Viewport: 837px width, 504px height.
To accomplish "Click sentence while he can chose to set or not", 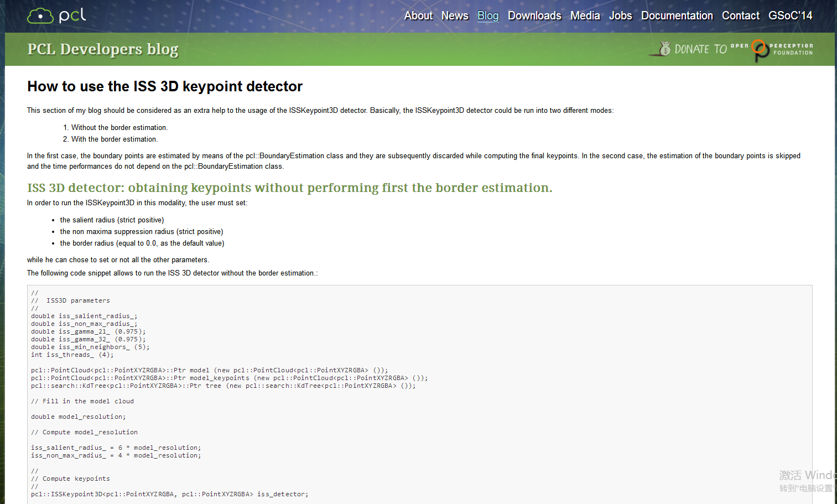I will click(x=118, y=260).
